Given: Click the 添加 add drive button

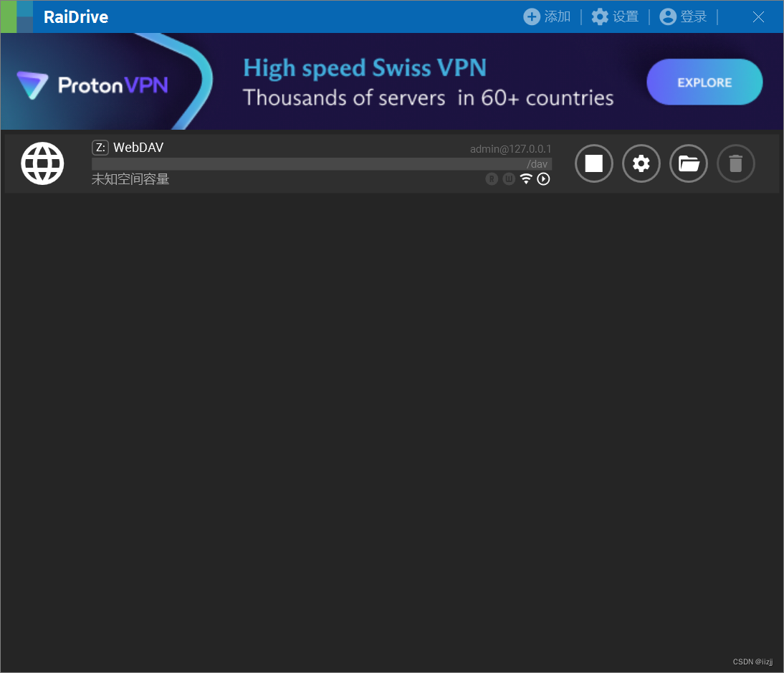Looking at the screenshot, I should pos(547,16).
